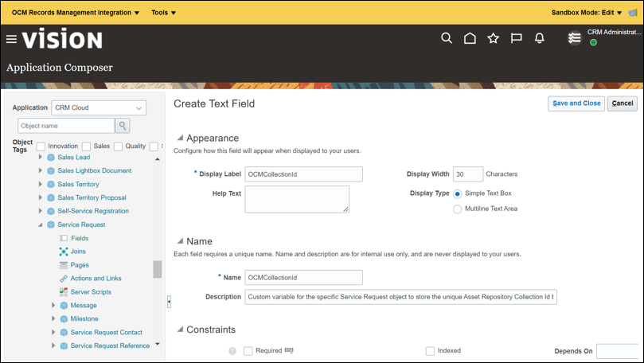The height and width of the screenshot is (363, 644).
Task: Collapse the left pane splitter handle
Action: coord(169,302)
